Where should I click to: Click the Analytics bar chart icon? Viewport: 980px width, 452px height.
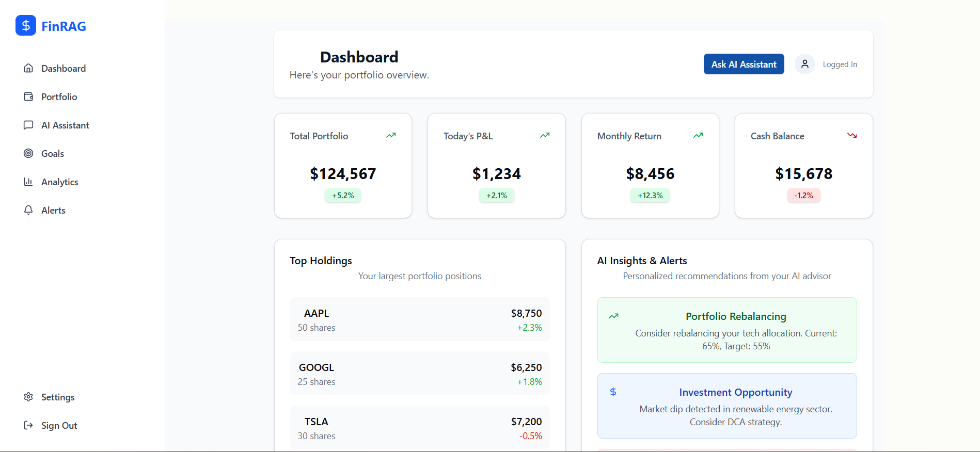(28, 182)
